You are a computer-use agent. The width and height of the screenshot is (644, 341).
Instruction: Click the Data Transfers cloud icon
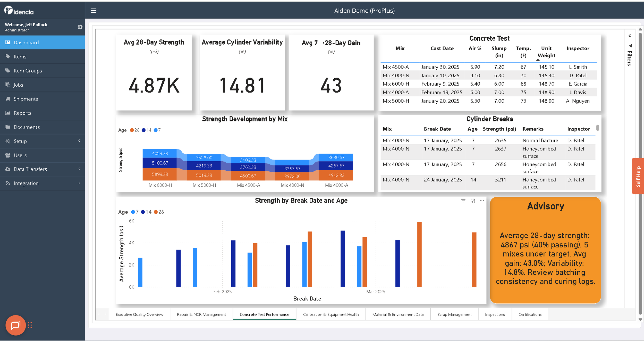coord(8,169)
